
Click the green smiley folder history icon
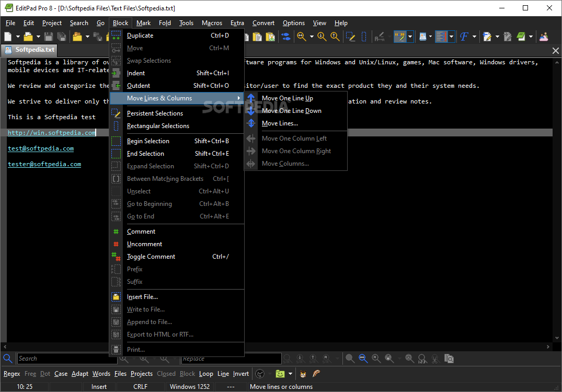coord(280,374)
